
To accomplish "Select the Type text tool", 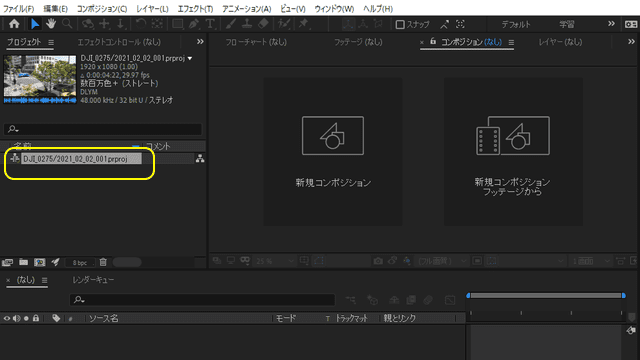I will 210,24.
